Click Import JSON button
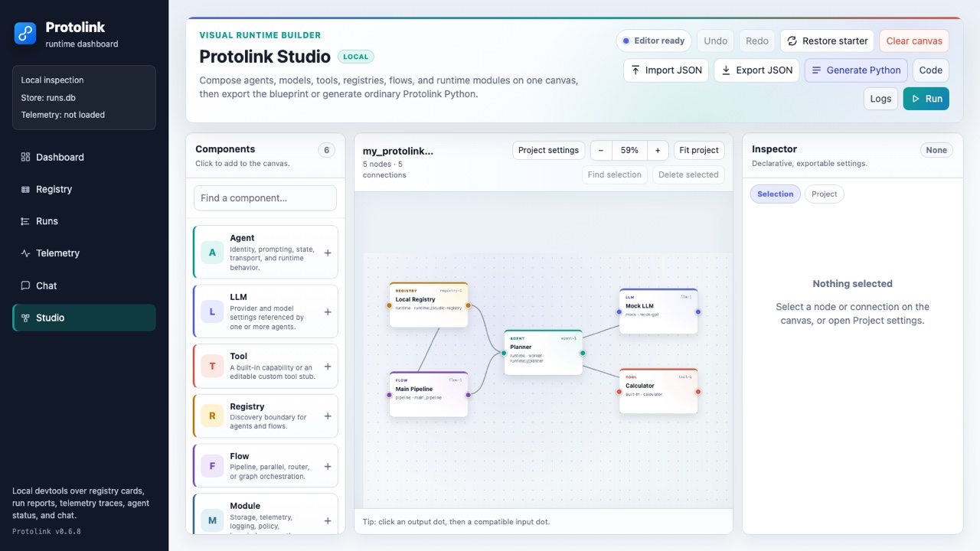This screenshot has width=980, height=551. click(x=666, y=70)
